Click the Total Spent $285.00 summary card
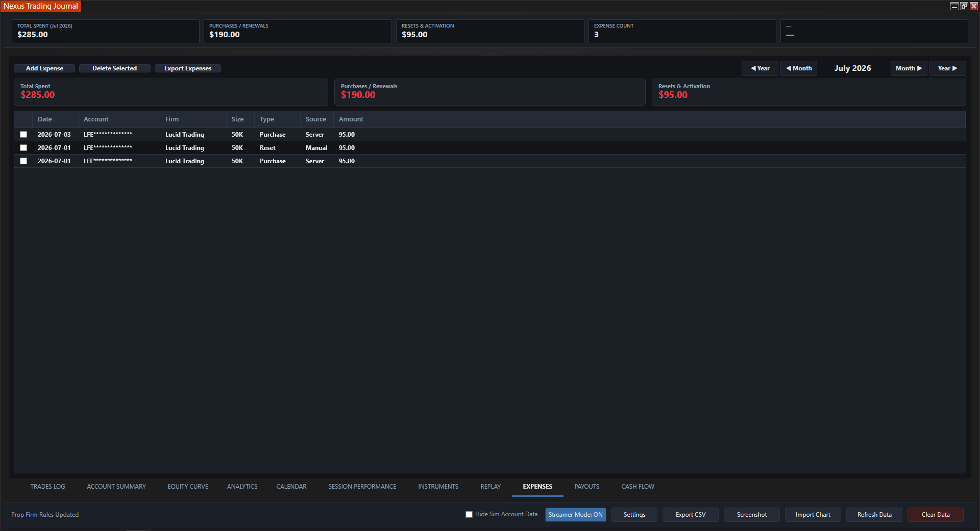The width and height of the screenshot is (980, 531). tap(170, 92)
